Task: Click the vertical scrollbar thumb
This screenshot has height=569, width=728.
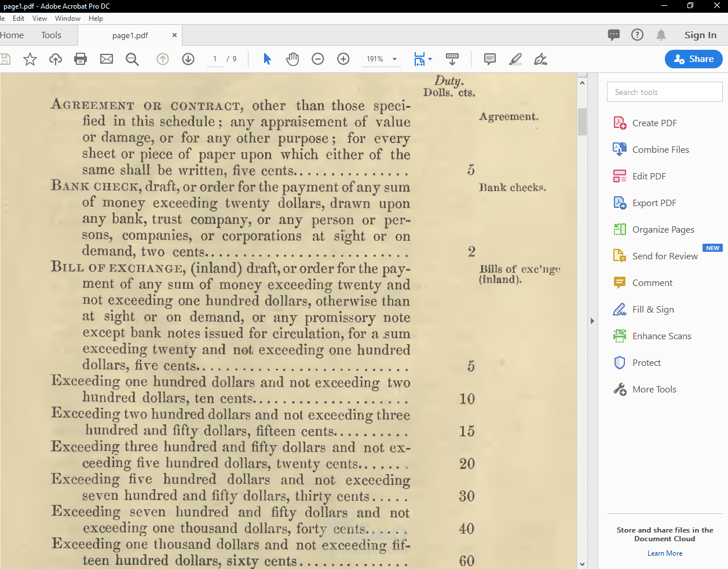Action: tap(582, 122)
